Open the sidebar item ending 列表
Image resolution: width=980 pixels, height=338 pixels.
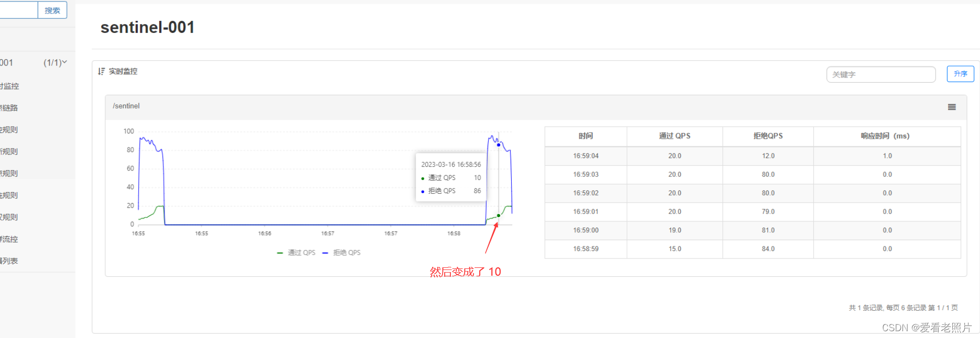9,261
